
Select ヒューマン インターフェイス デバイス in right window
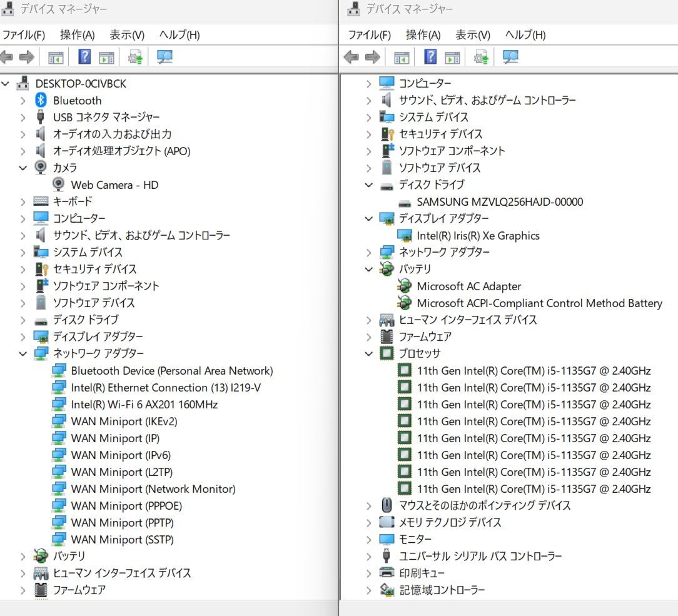click(x=468, y=320)
